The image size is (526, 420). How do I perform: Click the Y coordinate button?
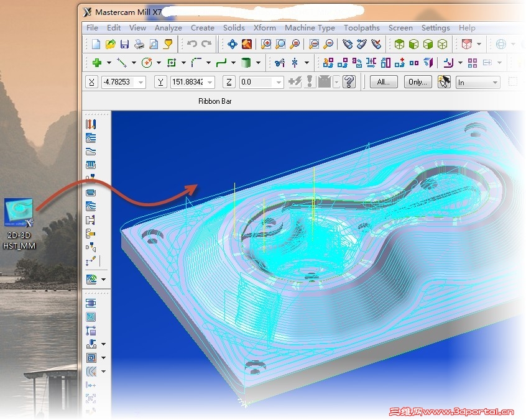(160, 82)
